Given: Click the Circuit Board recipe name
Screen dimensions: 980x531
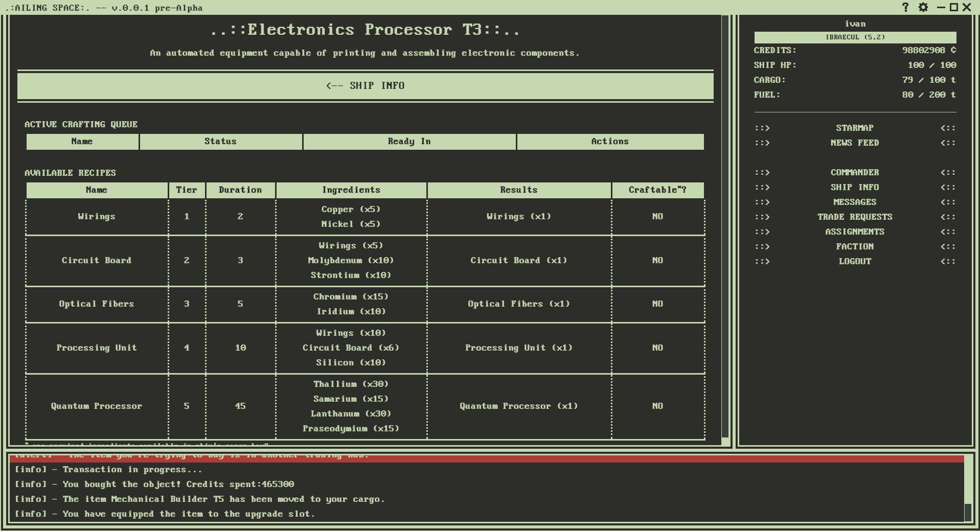Looking at the screenshot, I should (96, 260).
